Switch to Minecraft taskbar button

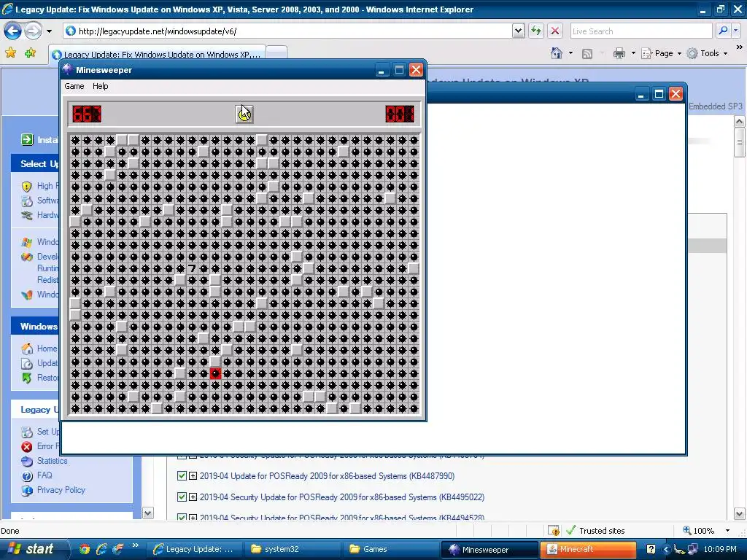pos(588,550)
